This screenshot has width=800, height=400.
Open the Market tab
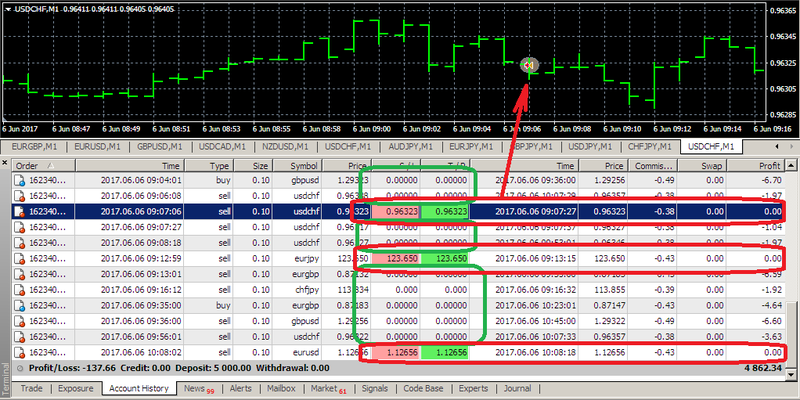(x=328, y=389)
